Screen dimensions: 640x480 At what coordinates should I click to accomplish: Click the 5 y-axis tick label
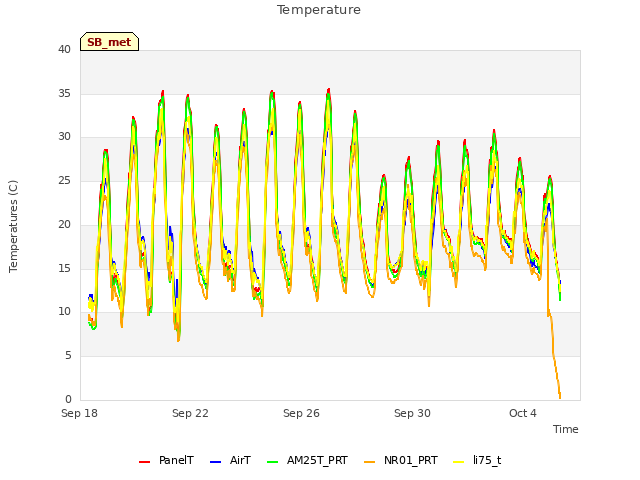[68, 356]
